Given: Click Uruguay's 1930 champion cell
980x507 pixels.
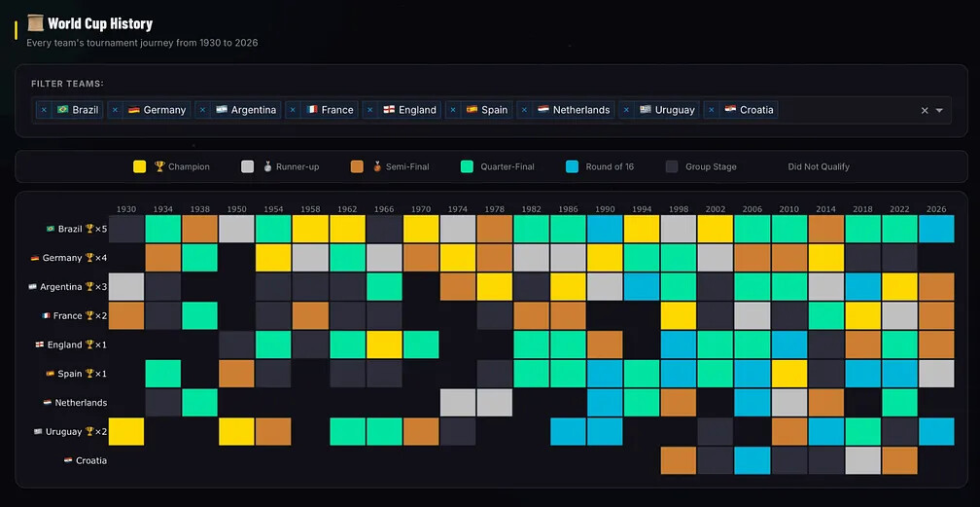Looking at the screenshot, I should coord(126,431).
